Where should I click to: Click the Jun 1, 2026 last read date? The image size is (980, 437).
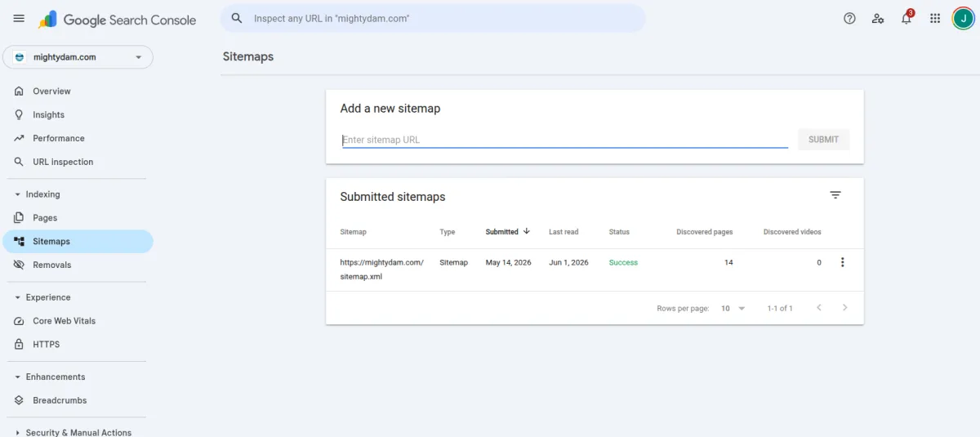(x=568, y=263)
